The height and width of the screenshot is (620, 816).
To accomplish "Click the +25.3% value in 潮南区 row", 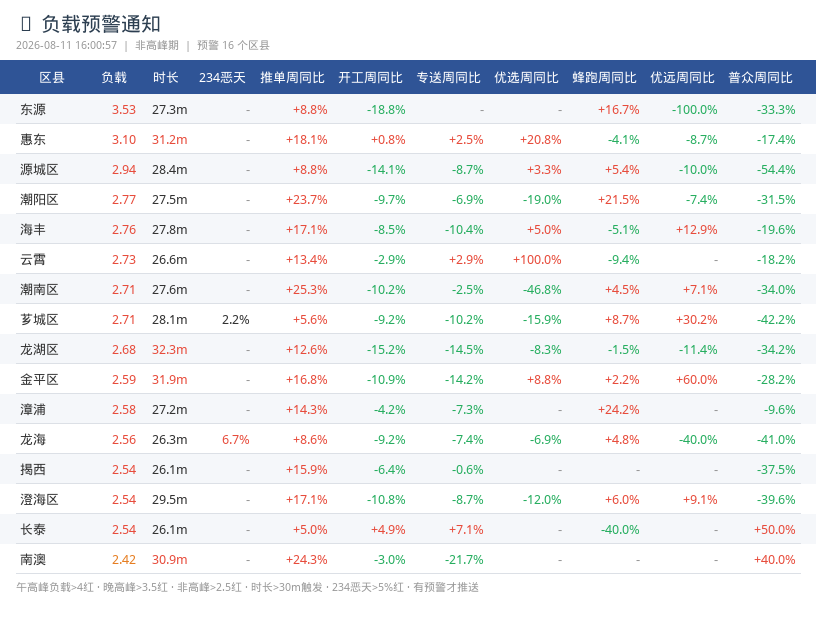I will click(x=307, y=290).
